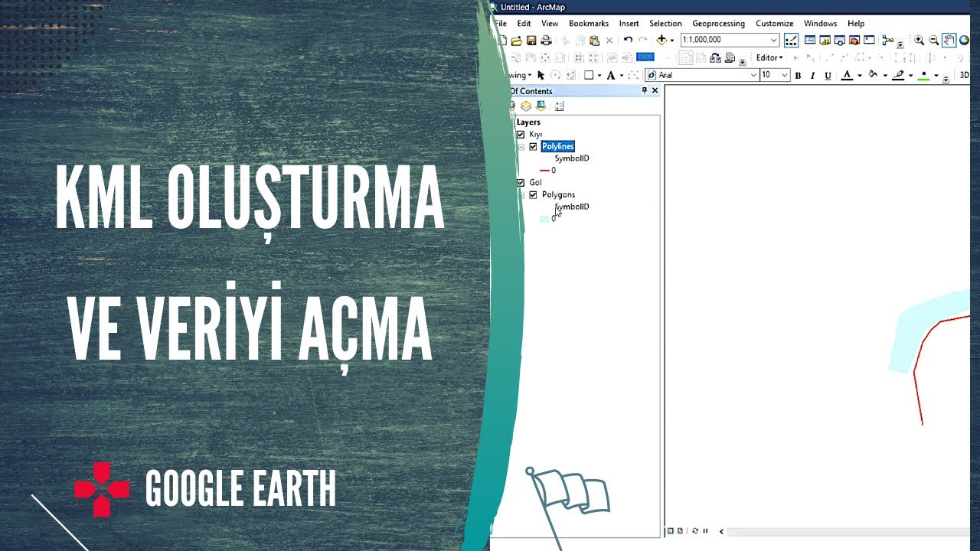Viewport: 980px width, 551px height.
Task: Open the Edit menu
Action: coord(524,24)
